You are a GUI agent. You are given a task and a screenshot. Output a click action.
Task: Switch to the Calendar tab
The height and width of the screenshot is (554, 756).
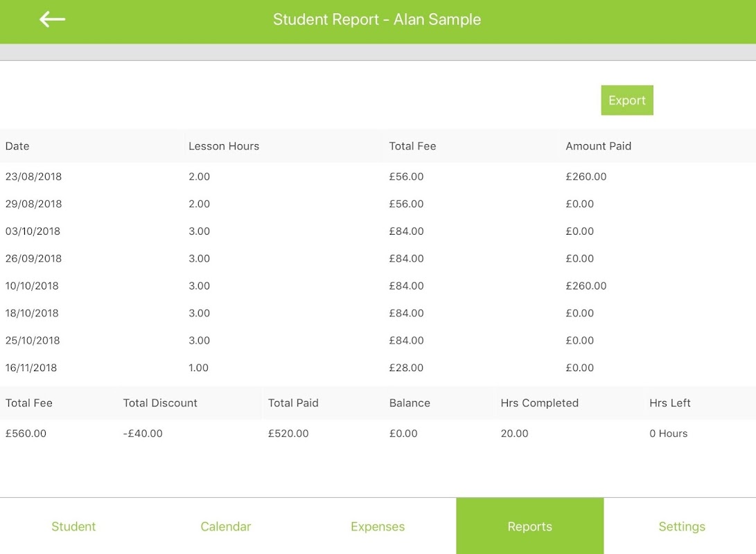tap(226, 526)
